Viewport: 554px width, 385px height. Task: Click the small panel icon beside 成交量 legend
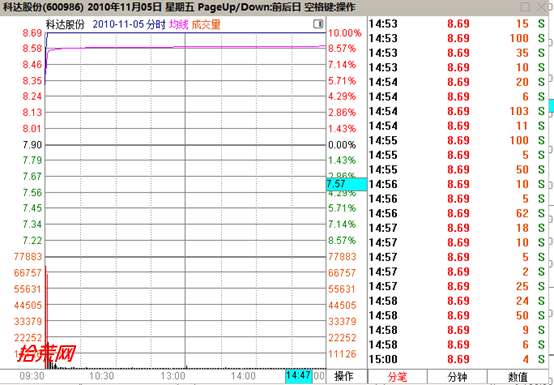(318, 24)
